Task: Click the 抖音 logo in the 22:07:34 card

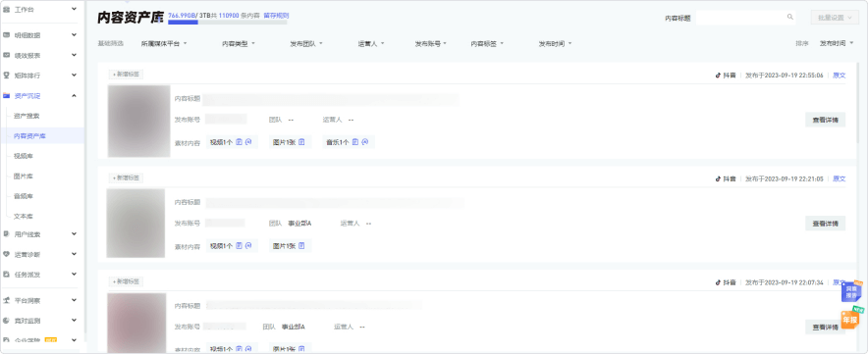Action: pyautogui.click(x=718, y=282)
